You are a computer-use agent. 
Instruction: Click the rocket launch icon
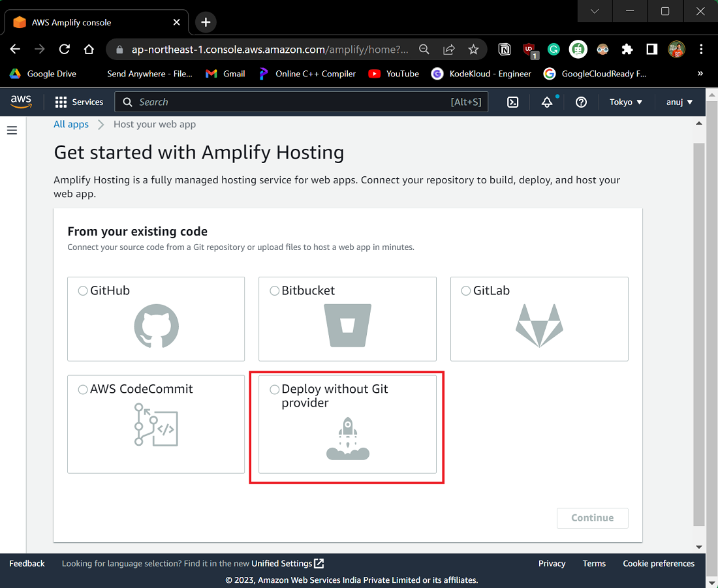[x=347, y=439]
